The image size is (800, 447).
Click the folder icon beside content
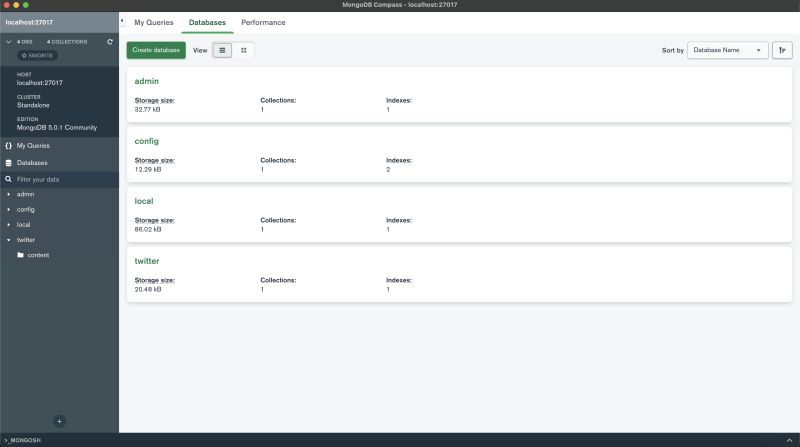coord(20,255)
